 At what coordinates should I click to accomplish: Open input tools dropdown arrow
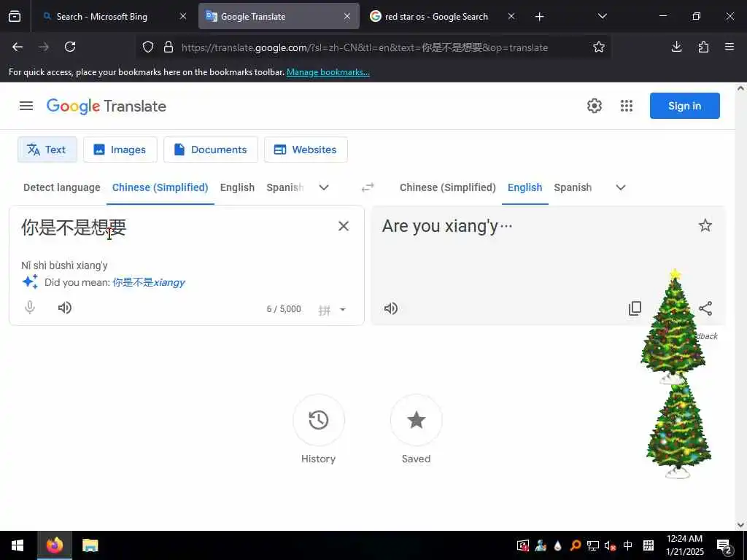343,309
